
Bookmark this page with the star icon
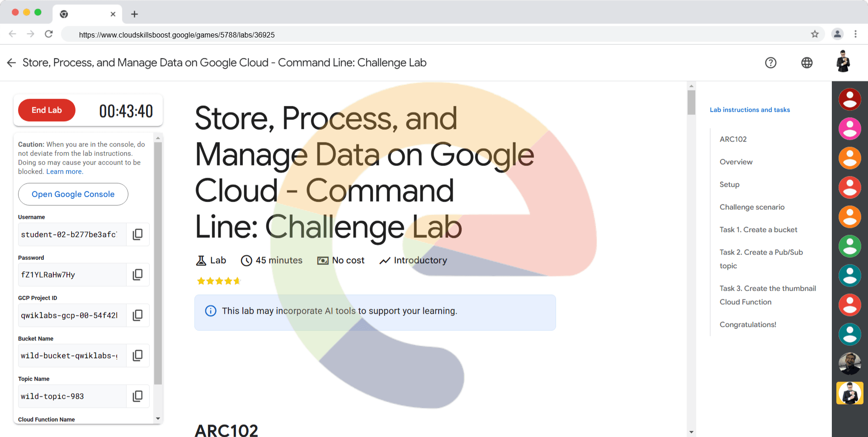[815, 34]
